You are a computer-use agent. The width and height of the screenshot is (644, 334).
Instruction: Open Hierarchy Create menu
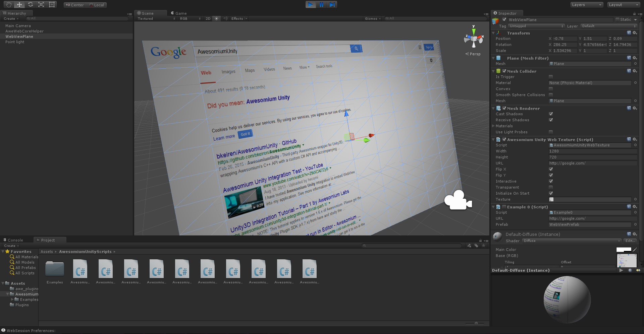(x=11, y=19)
